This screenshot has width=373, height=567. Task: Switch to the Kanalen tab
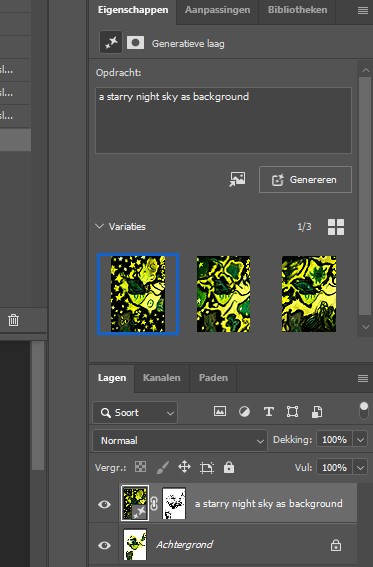point(162,378)
